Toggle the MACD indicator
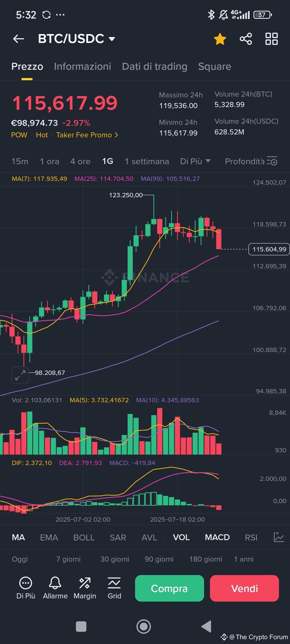 pos(217,537)
